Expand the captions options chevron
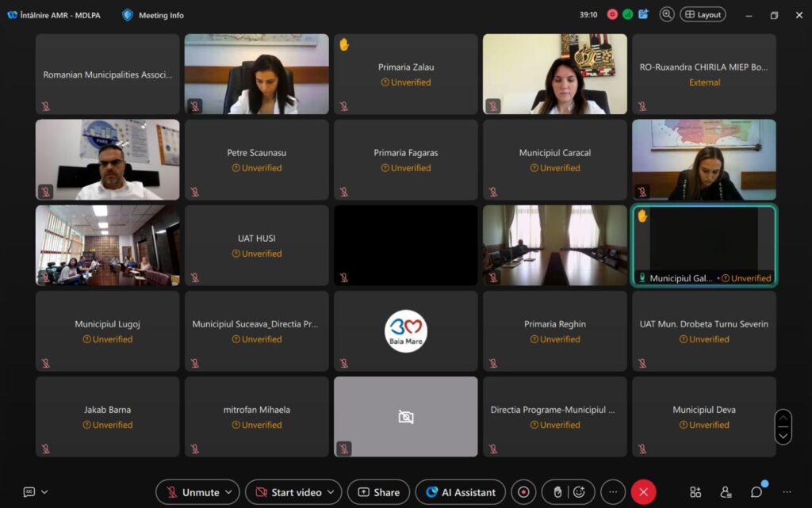This screenshot has width=812, height=508. 44,492
